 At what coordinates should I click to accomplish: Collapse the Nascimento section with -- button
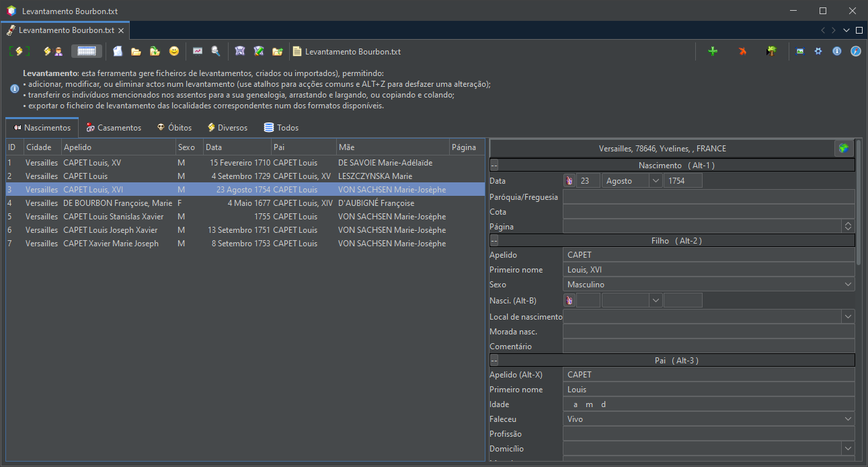click(x=494, y=166)
